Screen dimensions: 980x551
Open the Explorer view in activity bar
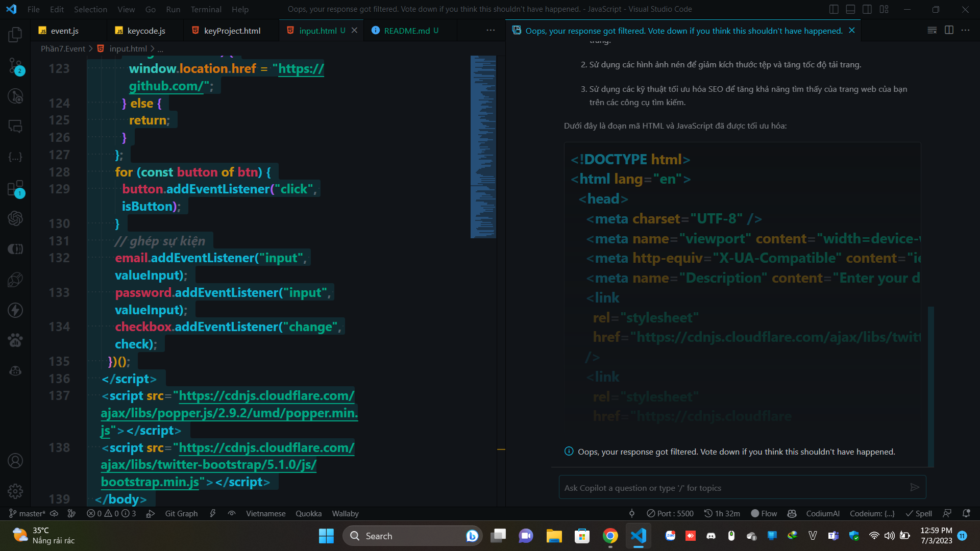15,35
